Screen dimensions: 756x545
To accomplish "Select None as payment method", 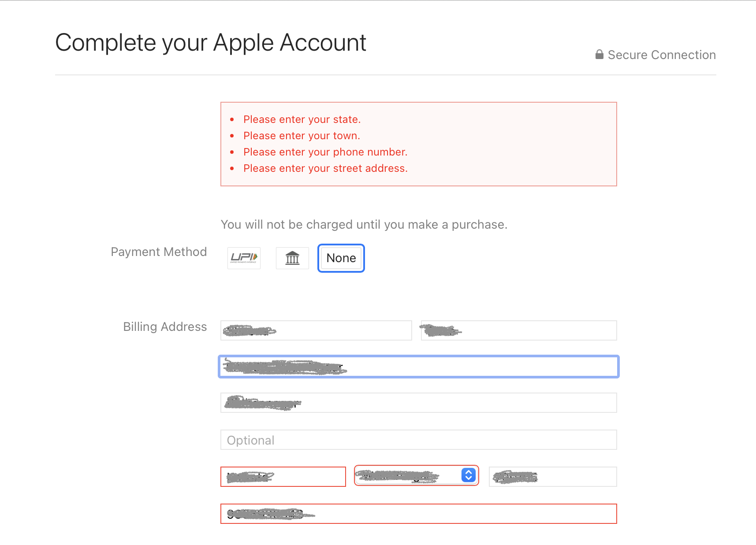I will click(341, 258).
